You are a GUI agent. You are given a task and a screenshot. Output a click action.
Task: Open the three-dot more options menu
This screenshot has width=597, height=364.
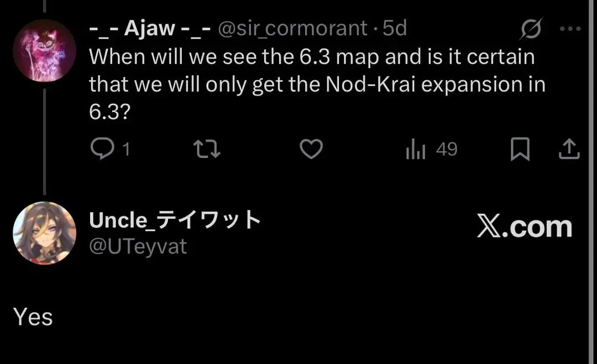[x=570, y=29]
